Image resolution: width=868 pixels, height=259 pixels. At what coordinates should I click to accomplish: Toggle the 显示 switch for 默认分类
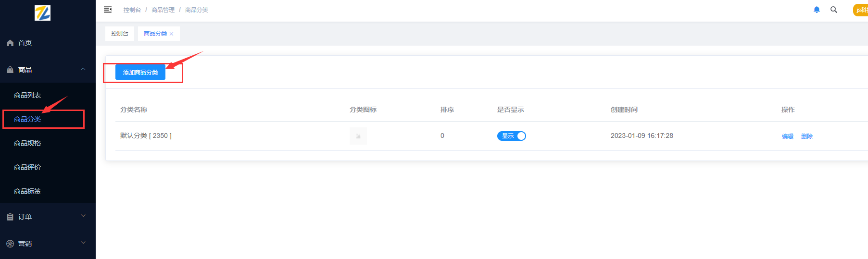(511, 136)
